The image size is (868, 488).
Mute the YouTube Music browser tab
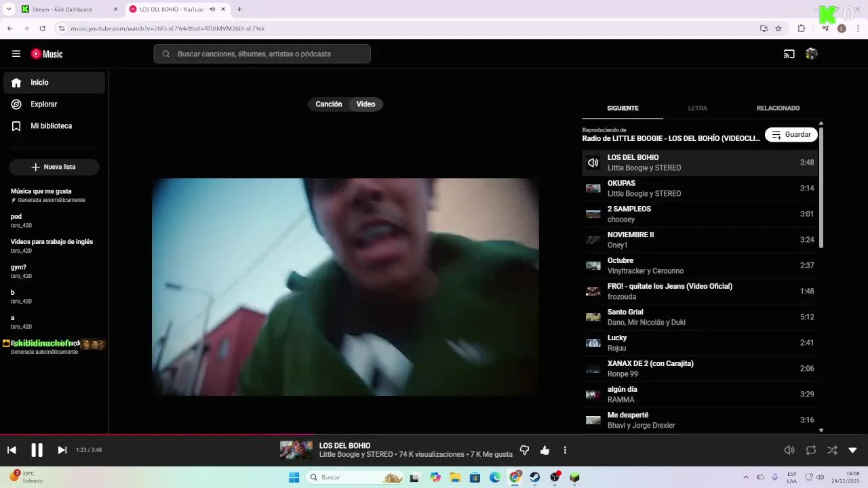(212, 9)
